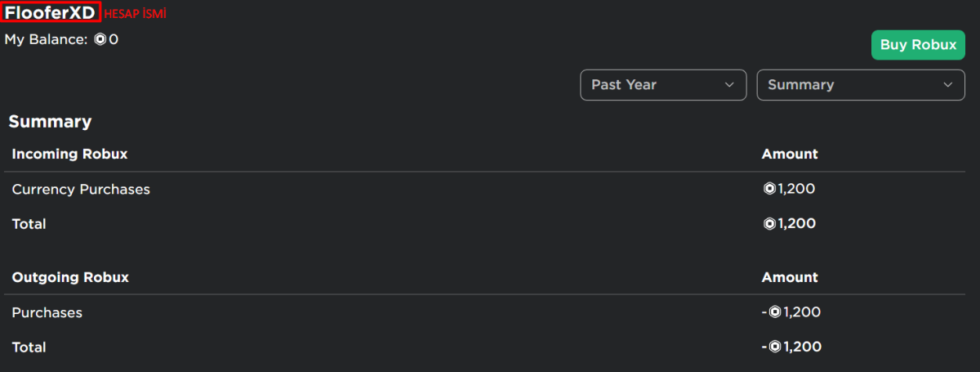Click the Outgoing Robux column header
The width and height of the screenshot is (980, 372).
70,277
